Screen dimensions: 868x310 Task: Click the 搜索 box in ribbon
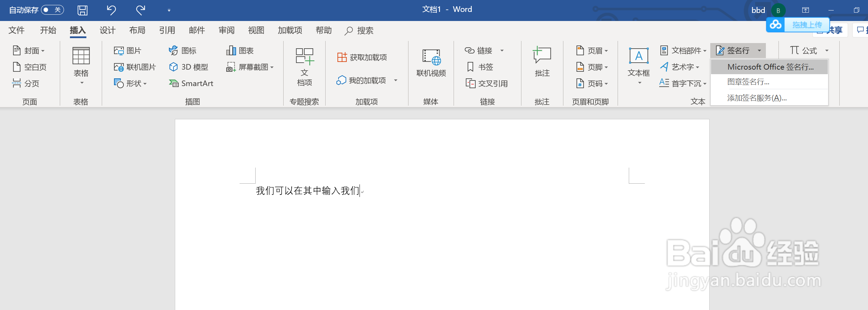click(359, 31)
